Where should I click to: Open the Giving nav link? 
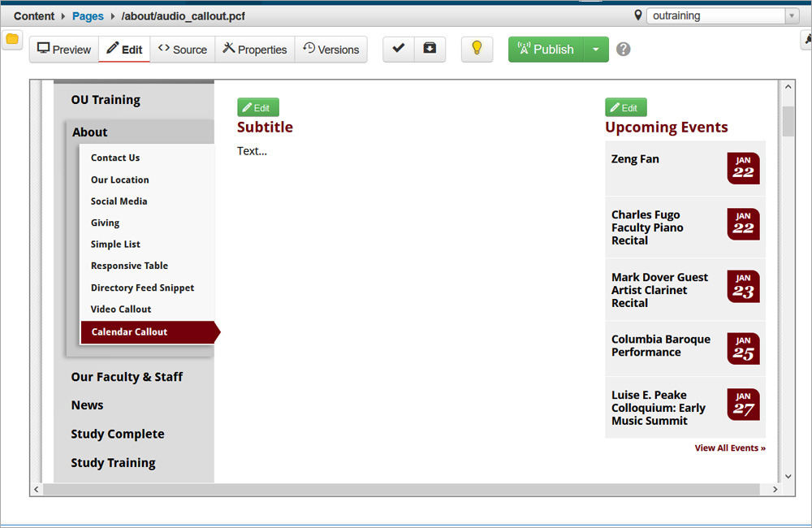coord(105,223)
